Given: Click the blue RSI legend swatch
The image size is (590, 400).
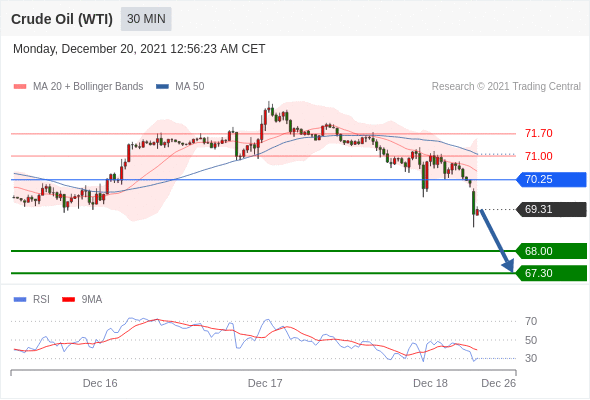Looking at the screenshot, I should [20, 300].
